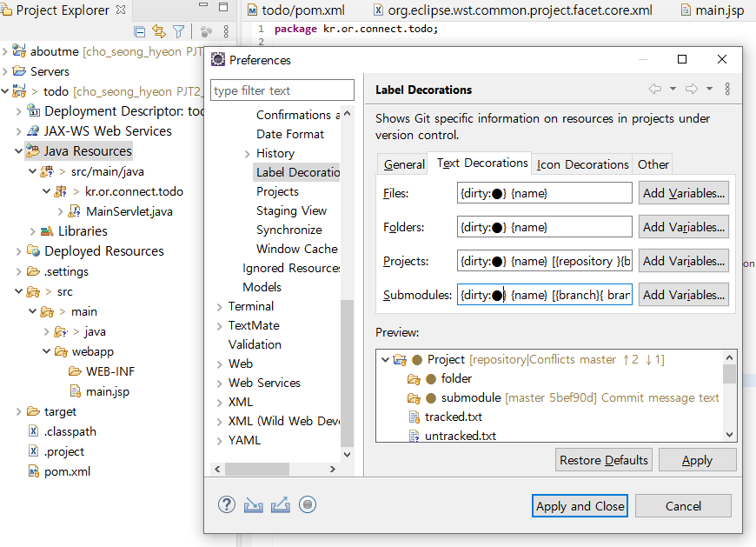Viewport: 756px width, 547px height.
Task: Select .classpath file in Project Explorer
Action: coord(70,431)
